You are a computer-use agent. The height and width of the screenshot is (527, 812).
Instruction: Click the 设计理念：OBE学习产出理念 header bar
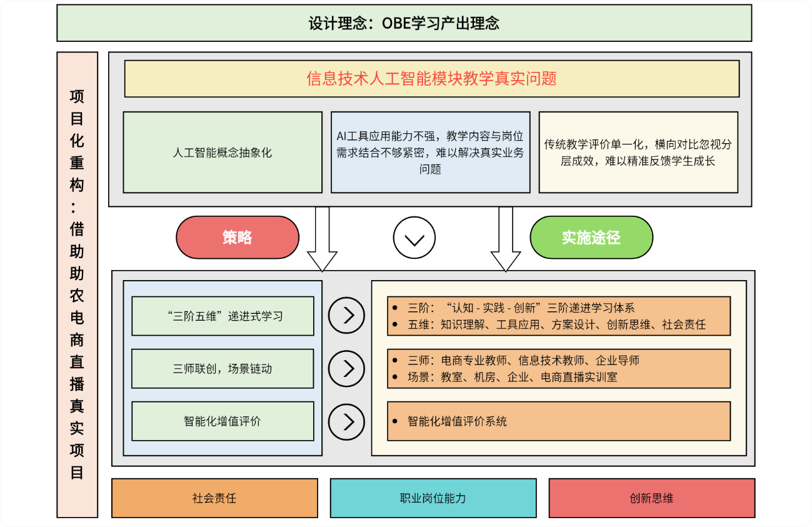[x=404, y=23]
